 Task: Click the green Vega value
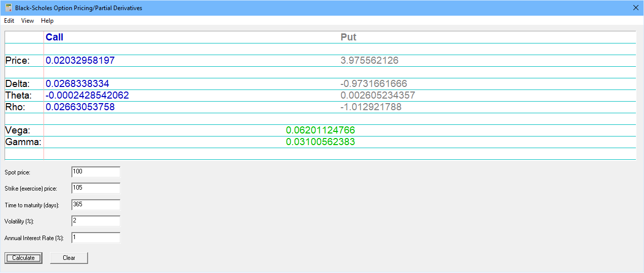click(320, 130)
